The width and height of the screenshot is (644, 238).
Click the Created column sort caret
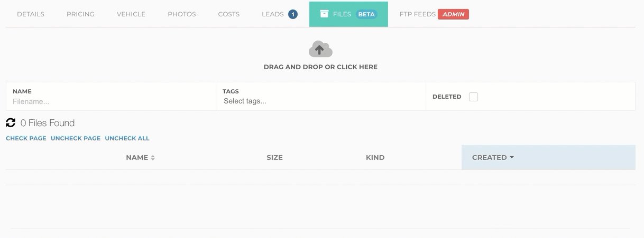click(512, 158)
